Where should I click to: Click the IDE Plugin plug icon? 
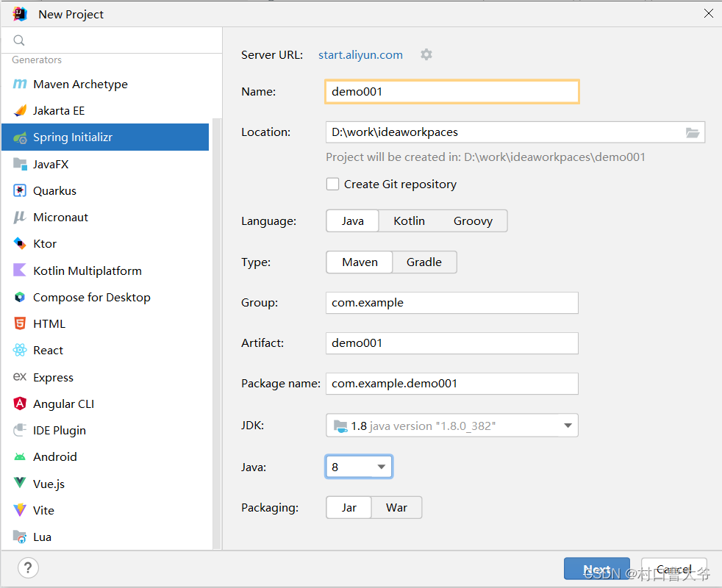click(20, 430)
